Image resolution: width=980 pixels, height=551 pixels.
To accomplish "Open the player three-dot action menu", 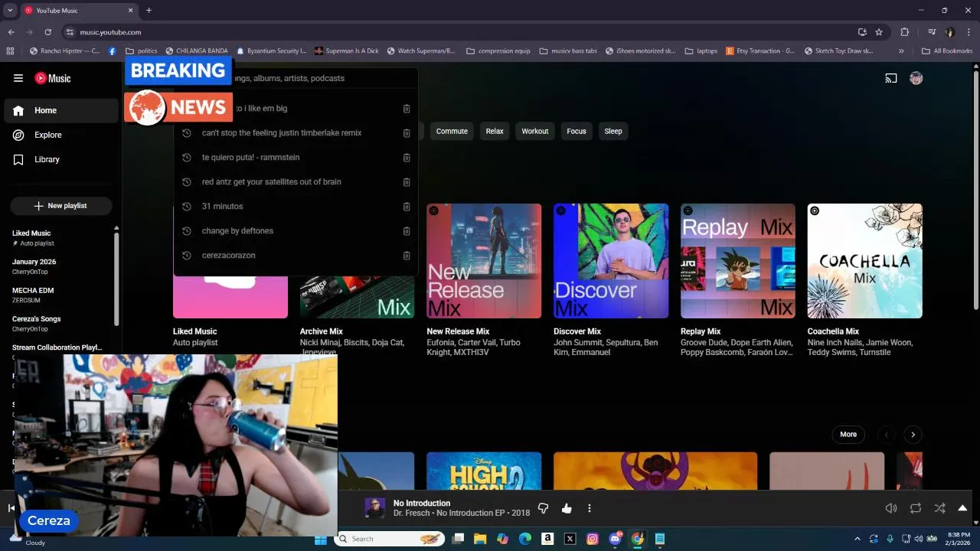I will tap(590, 508).
